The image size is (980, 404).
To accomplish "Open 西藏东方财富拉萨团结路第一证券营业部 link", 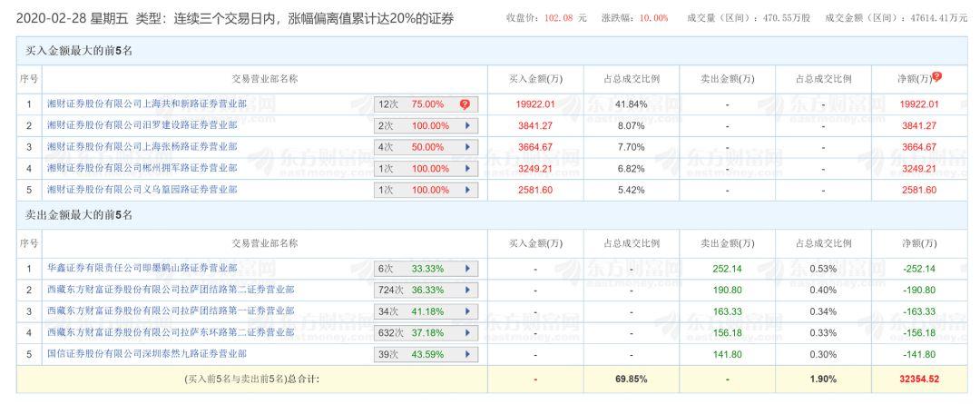I will coord(171,310).
